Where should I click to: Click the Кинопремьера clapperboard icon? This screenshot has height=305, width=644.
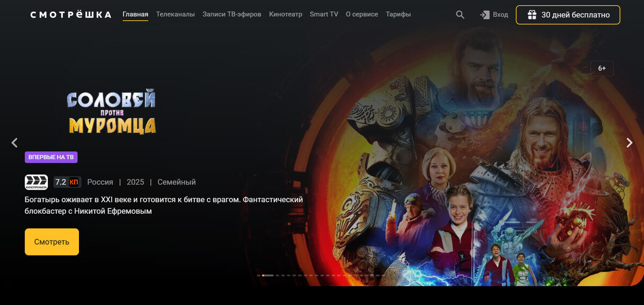(36, 182)
